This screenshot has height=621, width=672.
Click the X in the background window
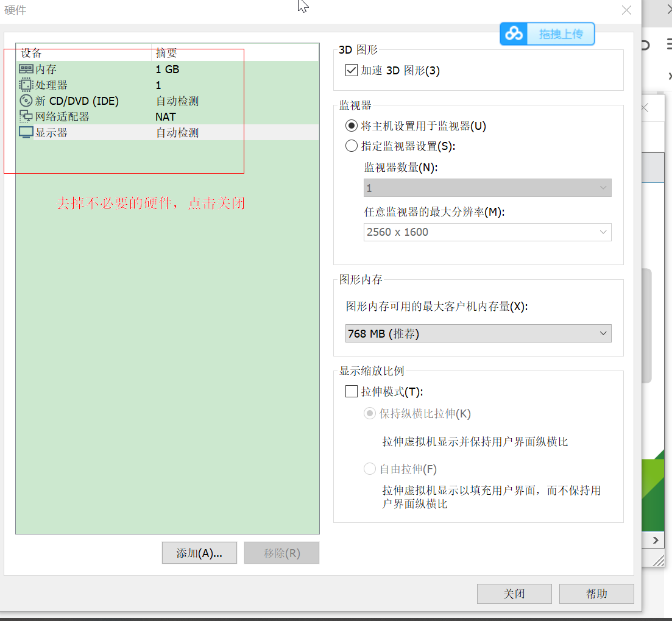point(645,108)
